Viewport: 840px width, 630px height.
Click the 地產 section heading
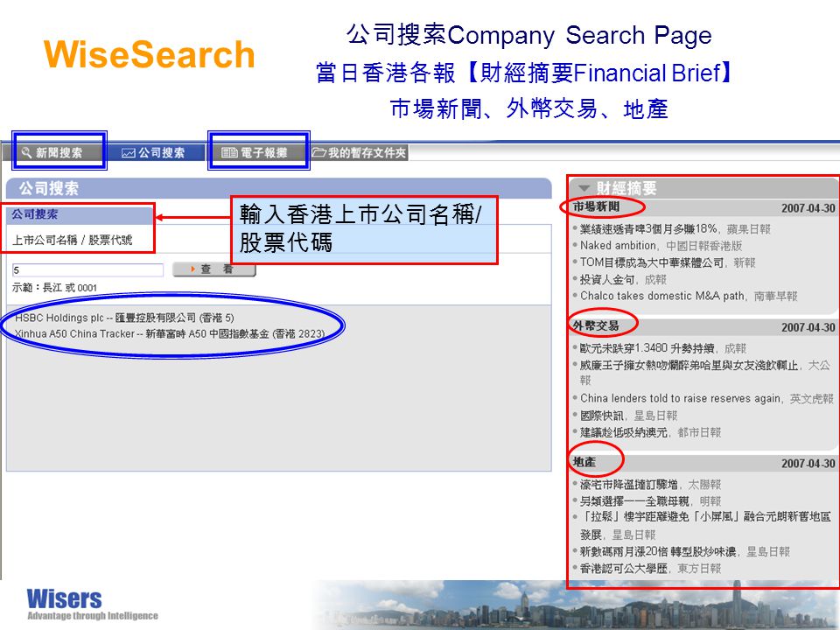click(x=584, y=462)
